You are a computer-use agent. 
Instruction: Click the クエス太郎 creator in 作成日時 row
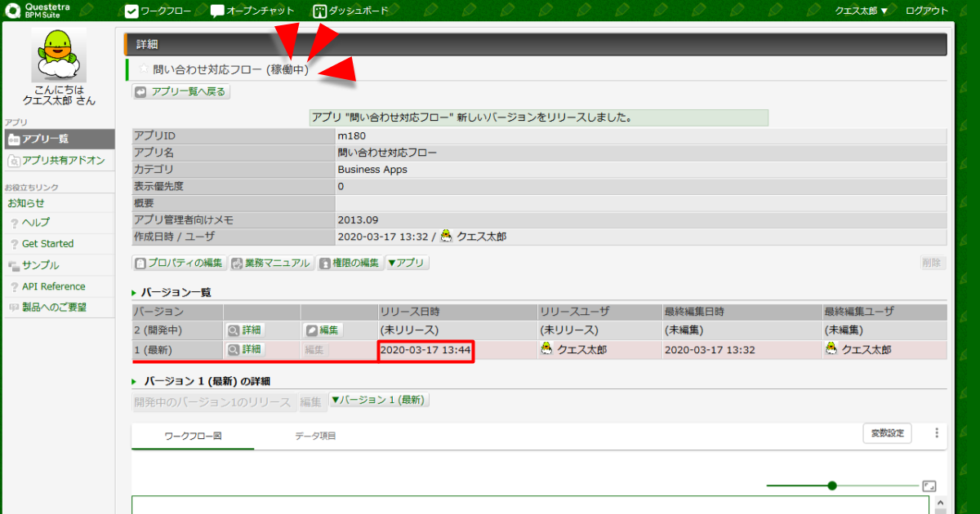click(x=474, y=237)
